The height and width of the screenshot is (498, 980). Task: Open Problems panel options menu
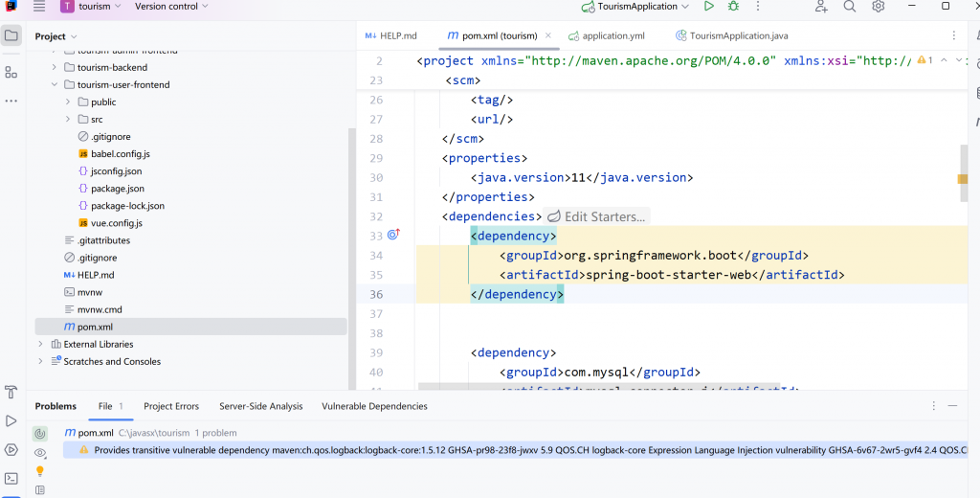pos(934,406)
